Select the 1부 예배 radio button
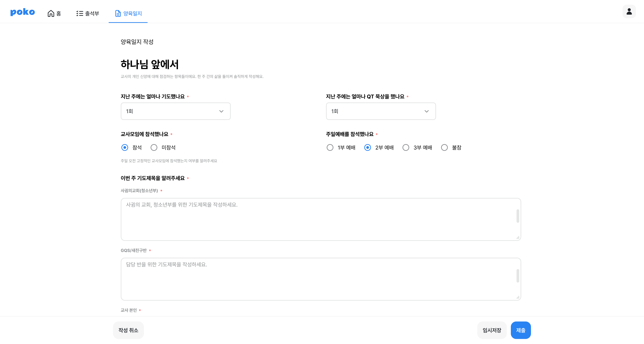This screenshot has height=344, width=644. point(330,147)
